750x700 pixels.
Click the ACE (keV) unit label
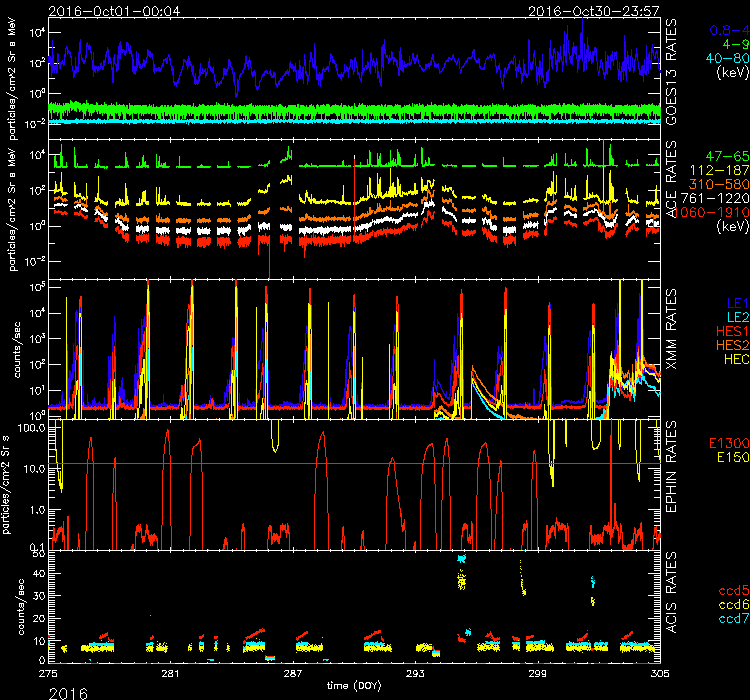tap(732, 226)
